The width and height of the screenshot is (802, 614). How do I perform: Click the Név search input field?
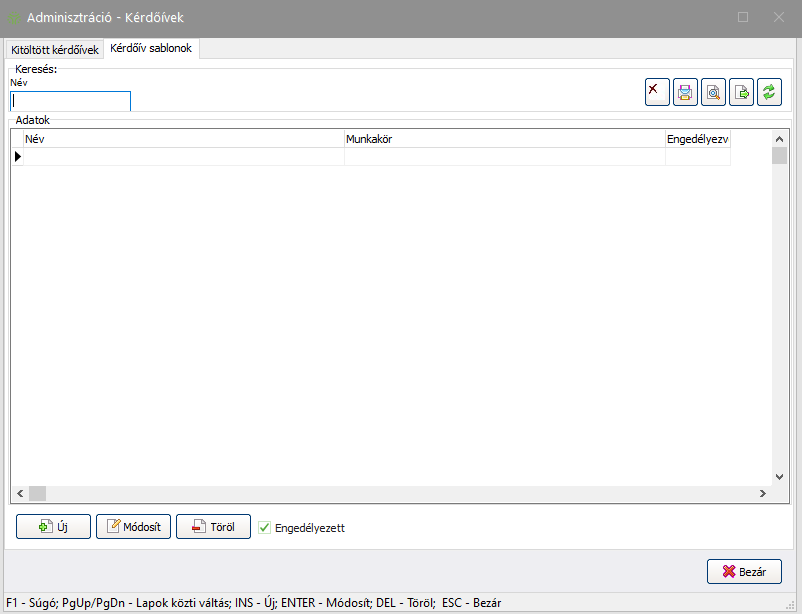coord(70,101)
